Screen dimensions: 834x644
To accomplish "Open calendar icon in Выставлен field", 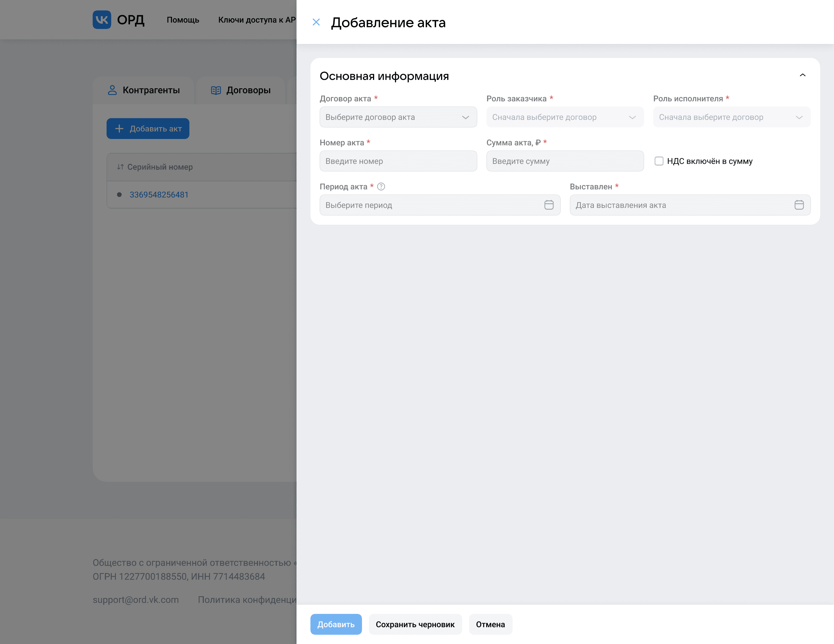I will coord(799,205).
